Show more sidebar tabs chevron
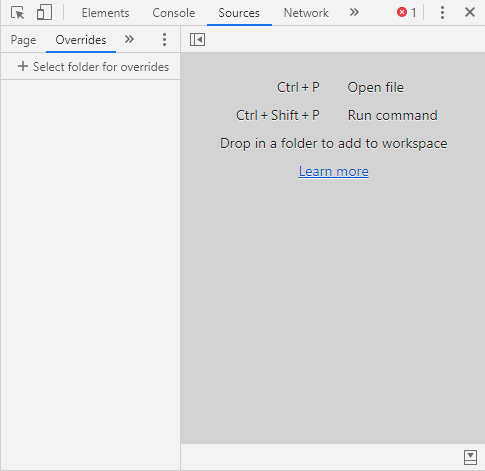Image resolution: width=485 pixels, height=471 pixels. [129, 40]
